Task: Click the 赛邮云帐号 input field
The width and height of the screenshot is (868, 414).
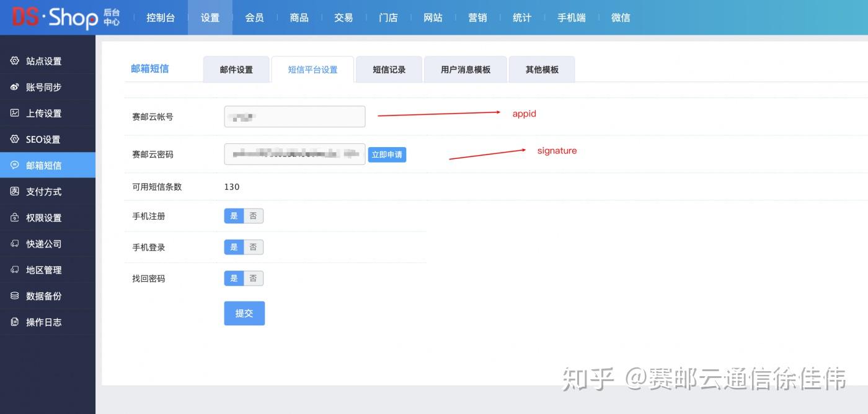Action: click(294, 117)
